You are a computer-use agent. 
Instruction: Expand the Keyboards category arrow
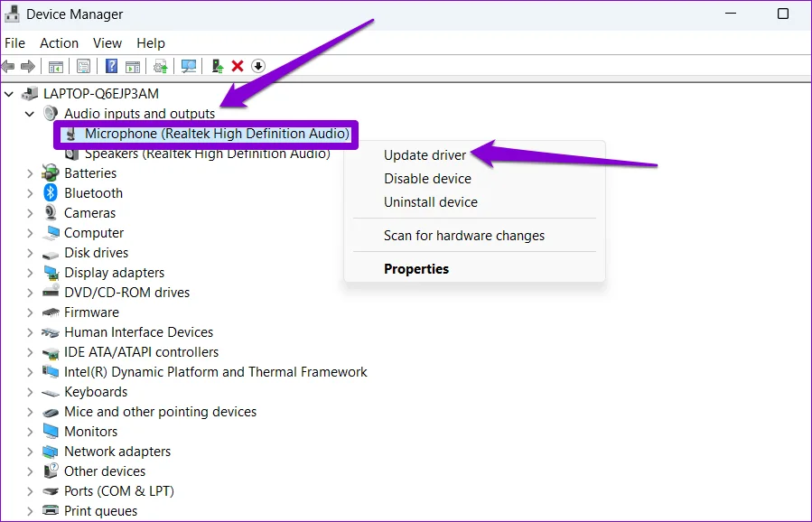click(x=30, y=392)
